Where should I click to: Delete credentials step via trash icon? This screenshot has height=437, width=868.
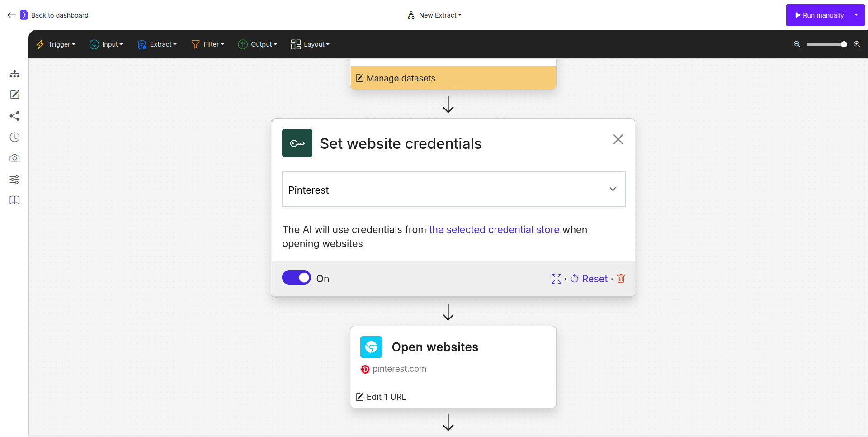[x=621, y=279]
